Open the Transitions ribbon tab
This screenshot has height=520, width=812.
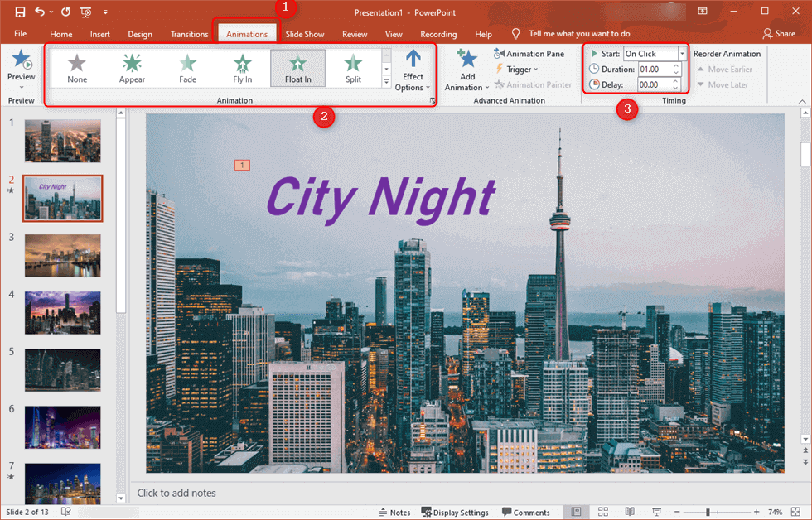[x=189, y=34]
